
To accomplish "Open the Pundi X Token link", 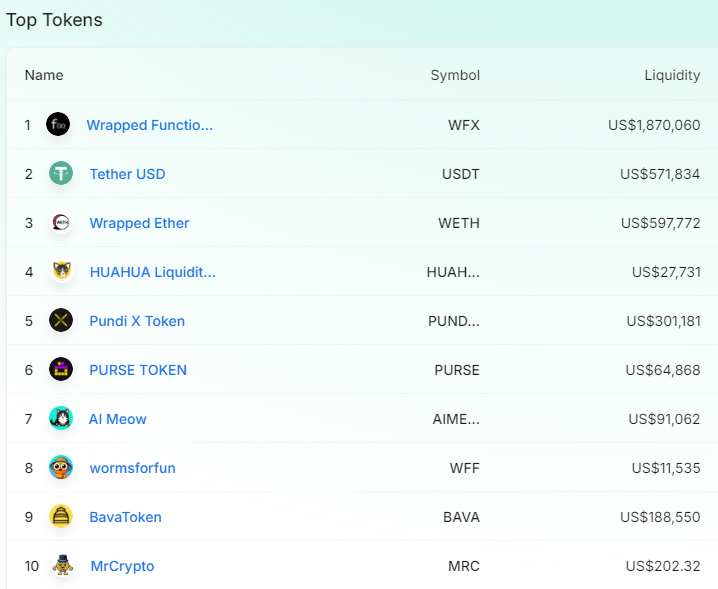I will (x=137, y=321).
